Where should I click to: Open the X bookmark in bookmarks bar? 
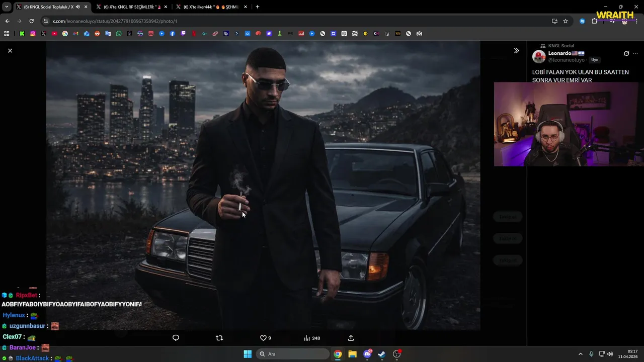(44, 34)
